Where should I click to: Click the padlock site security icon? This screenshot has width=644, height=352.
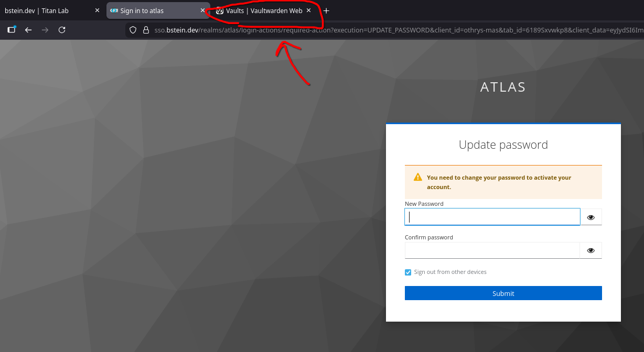[x=146, y=30]
